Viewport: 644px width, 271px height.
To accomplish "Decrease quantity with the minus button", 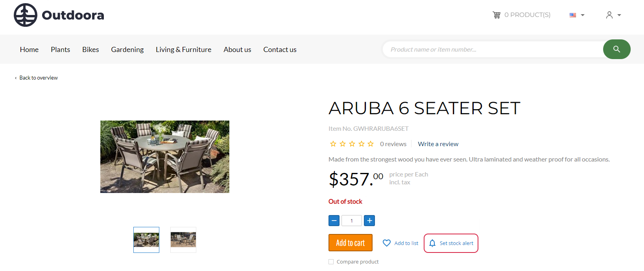I will [x=334, y=221].
